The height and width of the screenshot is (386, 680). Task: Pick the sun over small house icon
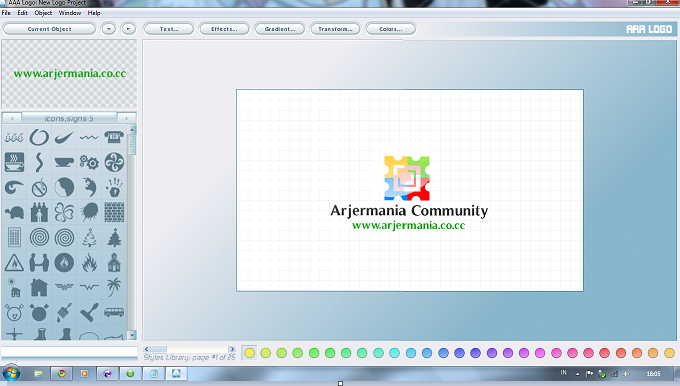point(14,288)
